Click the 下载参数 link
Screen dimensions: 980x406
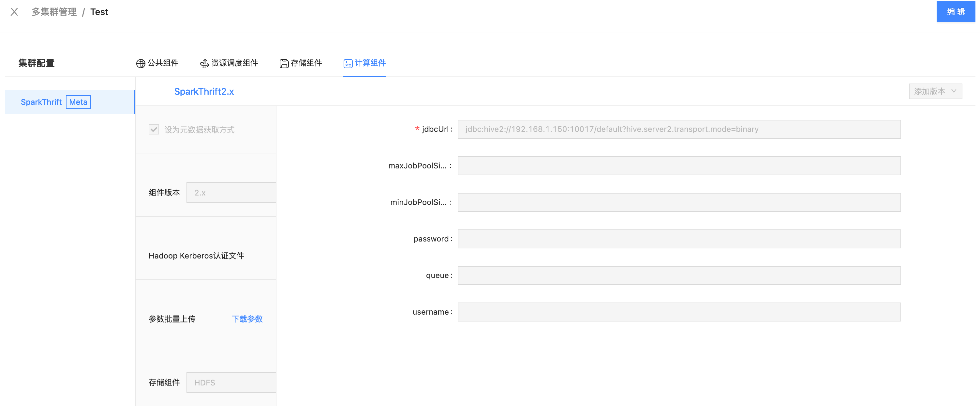[247, 319]
